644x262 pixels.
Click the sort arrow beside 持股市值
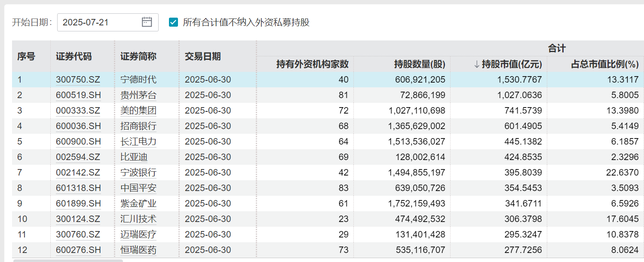pos(476,65)
